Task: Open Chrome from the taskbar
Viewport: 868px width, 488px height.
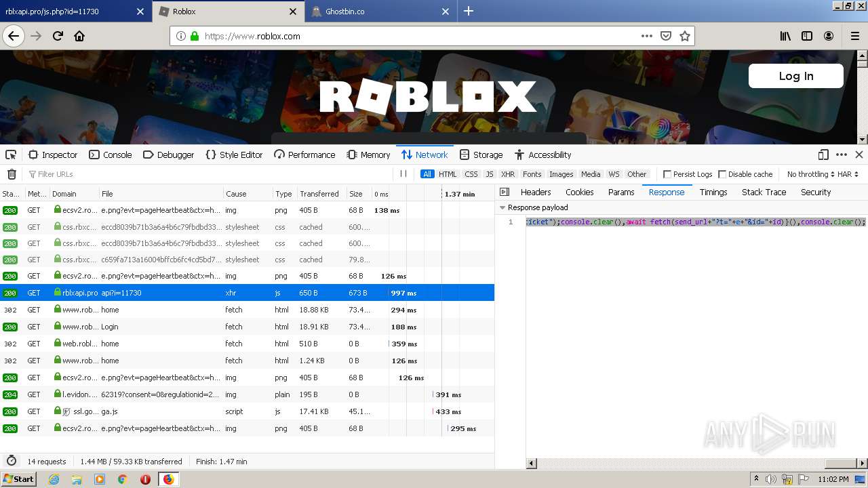Action: point(122,479)
